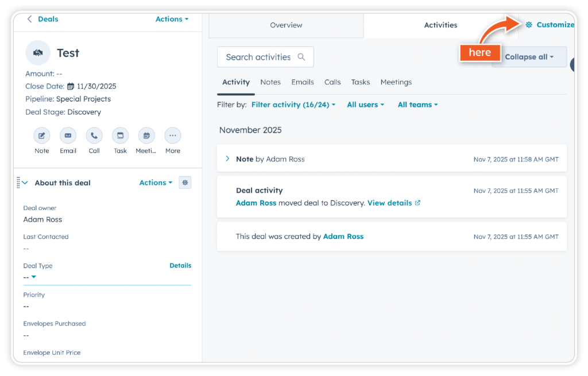588x376 pixels.
Task: Go back to Deals list
Action: point(43,19)
